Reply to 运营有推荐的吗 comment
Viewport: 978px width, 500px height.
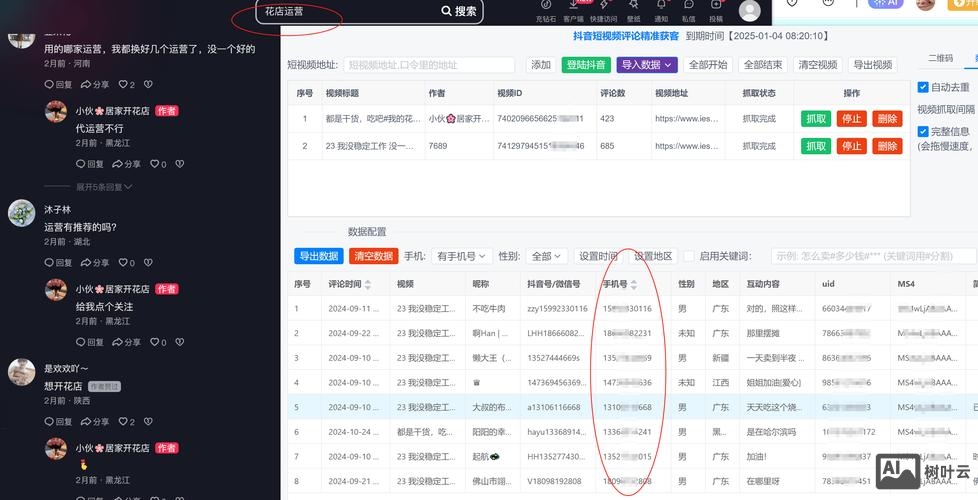point(59,262)
